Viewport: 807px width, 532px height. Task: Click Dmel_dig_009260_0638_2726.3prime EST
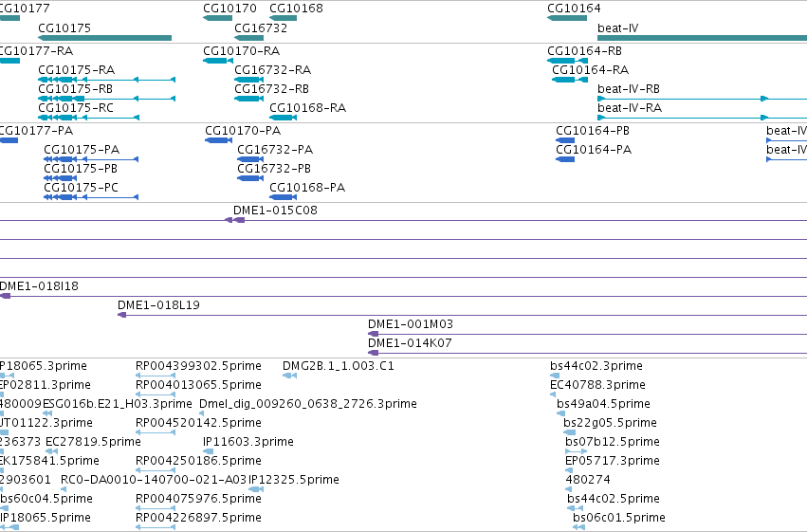[x=202, y=413]
